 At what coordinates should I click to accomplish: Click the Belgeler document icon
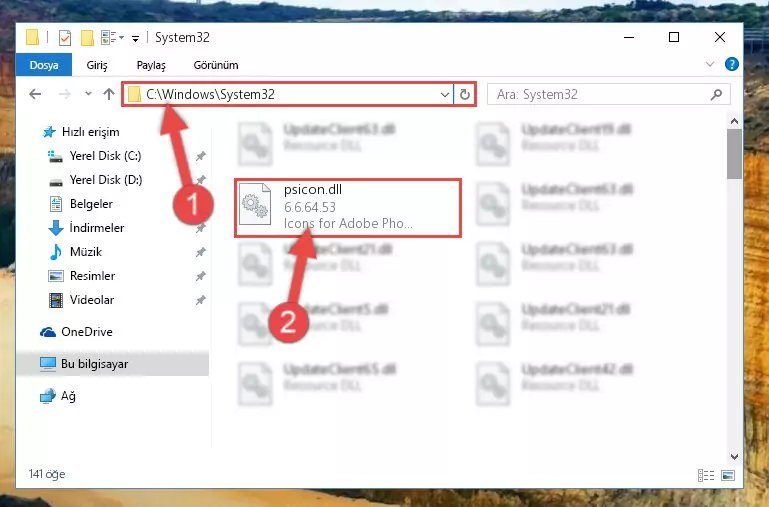tap(56, 204)
